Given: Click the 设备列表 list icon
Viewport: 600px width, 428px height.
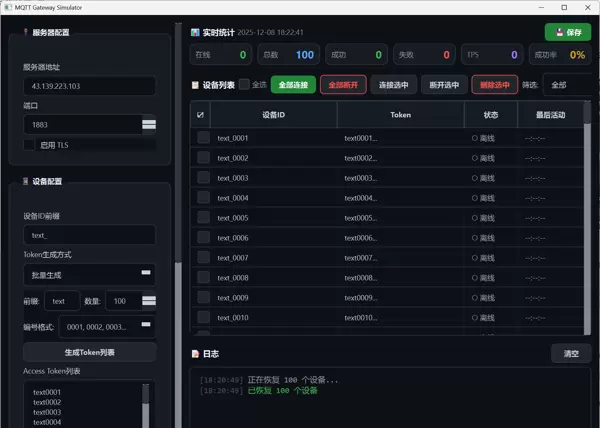Looking at the screenshot, I should (x=195, y=85).
